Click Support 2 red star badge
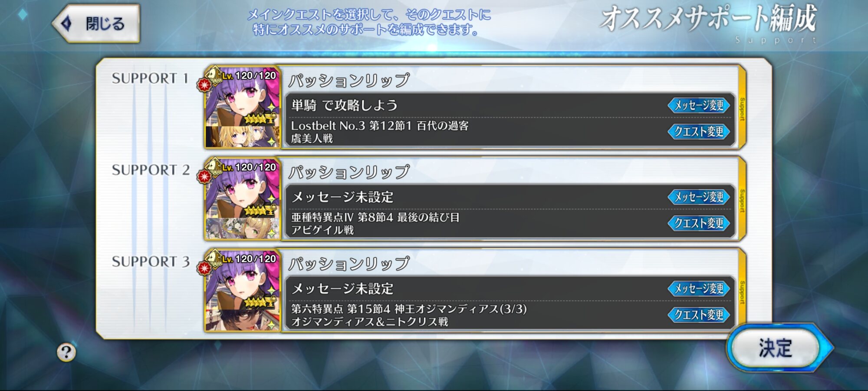 click(x=204, y=177)
